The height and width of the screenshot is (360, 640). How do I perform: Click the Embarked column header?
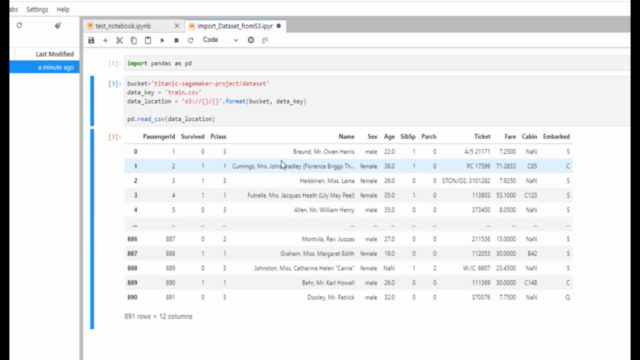click(556, 137)
